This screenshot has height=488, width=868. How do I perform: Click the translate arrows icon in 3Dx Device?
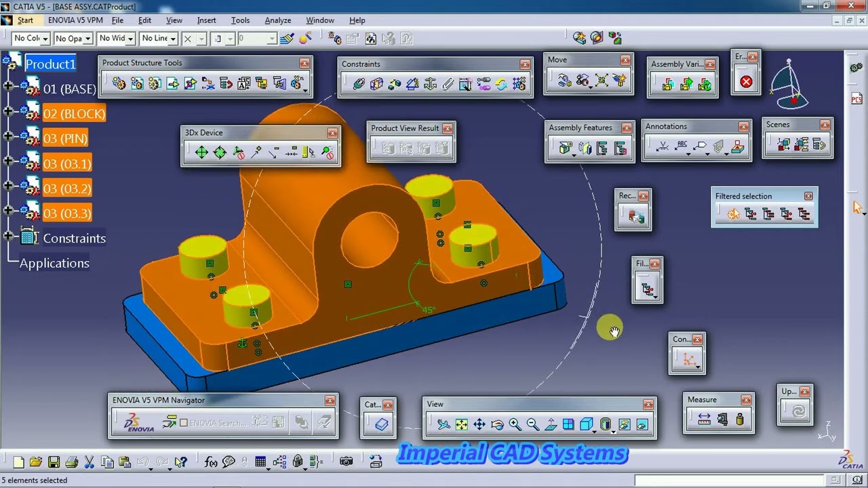coord(201,152)
